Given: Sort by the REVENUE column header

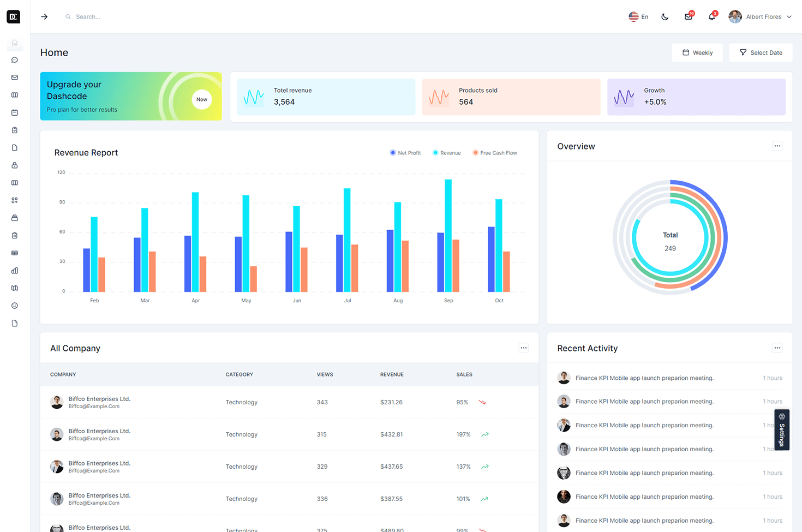Looking at the screenshot, I should [x=392, y=374].
